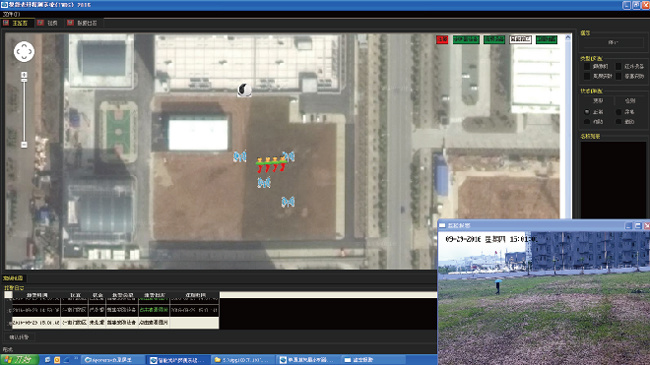Tick the bottom-left checkbox in type filter panel
This screenshot has height=365, width=650.
click(x=587, y=76)
